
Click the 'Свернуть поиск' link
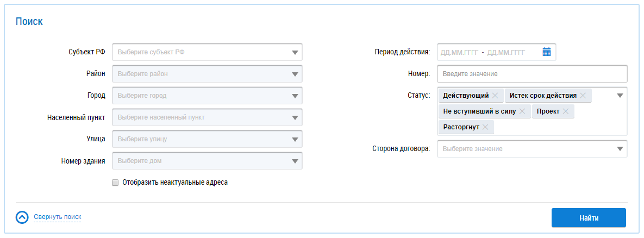click(58, 217)
